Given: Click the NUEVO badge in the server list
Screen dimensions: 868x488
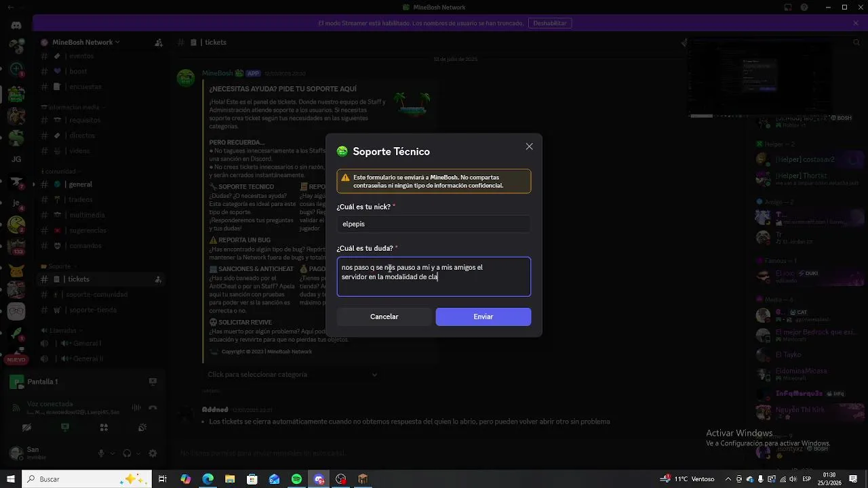Looking at the screenshot, I should (16, 360).
